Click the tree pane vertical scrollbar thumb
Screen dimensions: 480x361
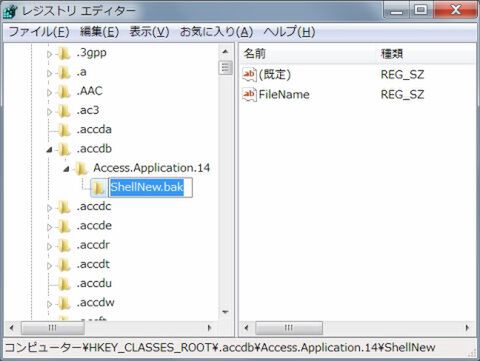(225, 68)
